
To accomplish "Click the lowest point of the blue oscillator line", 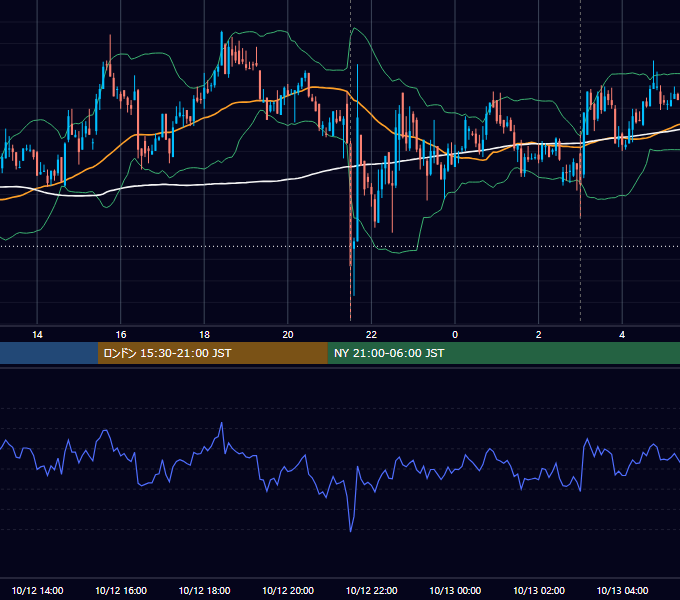I will tap(350, 531).
